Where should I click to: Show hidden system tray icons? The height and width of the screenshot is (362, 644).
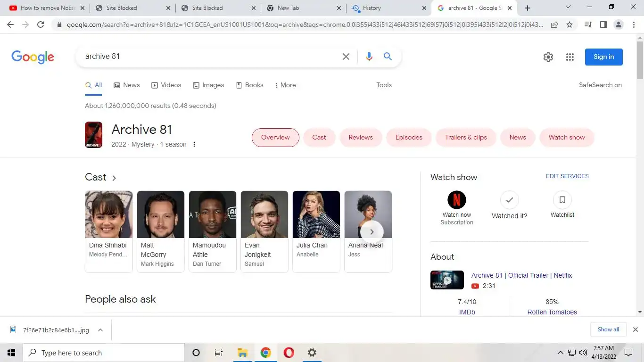coord(560,353)
